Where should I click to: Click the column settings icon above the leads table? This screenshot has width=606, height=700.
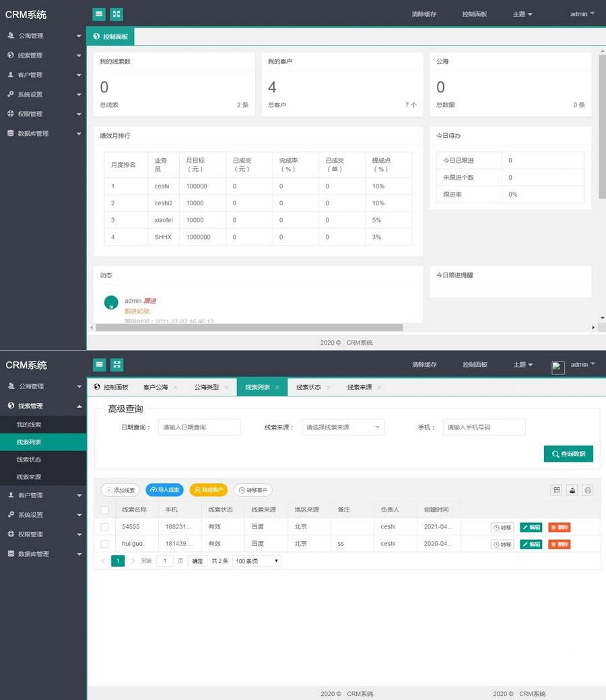tap(556, 490)
